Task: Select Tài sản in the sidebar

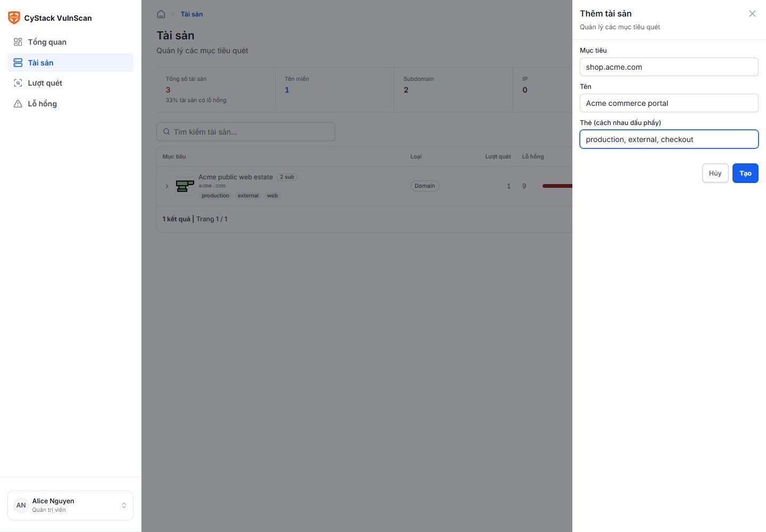Action: click(70, 63)
